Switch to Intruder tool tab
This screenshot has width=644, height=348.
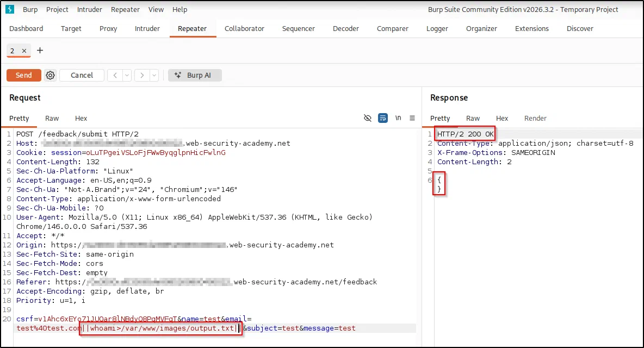[x=147, y=28]
